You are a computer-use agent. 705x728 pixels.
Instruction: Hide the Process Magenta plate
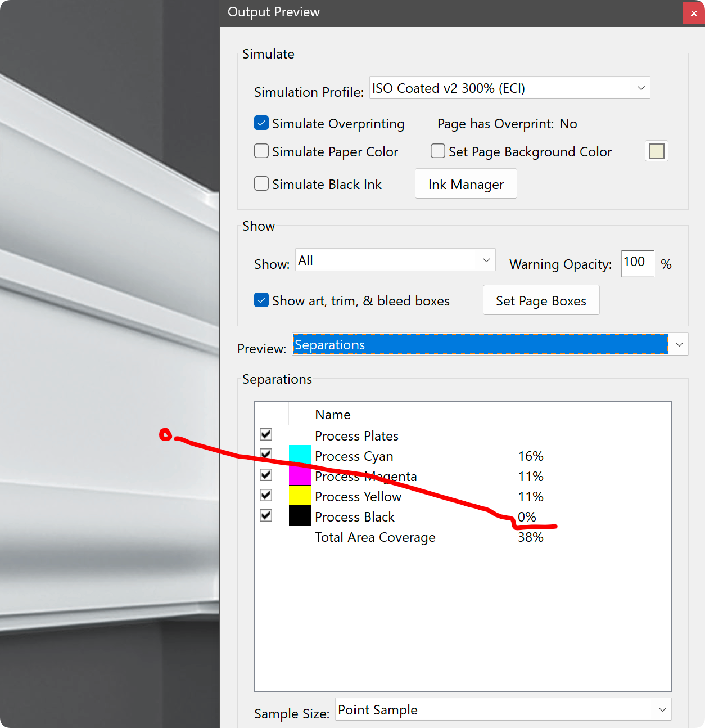pyautogui.click(x=266, y=475)
